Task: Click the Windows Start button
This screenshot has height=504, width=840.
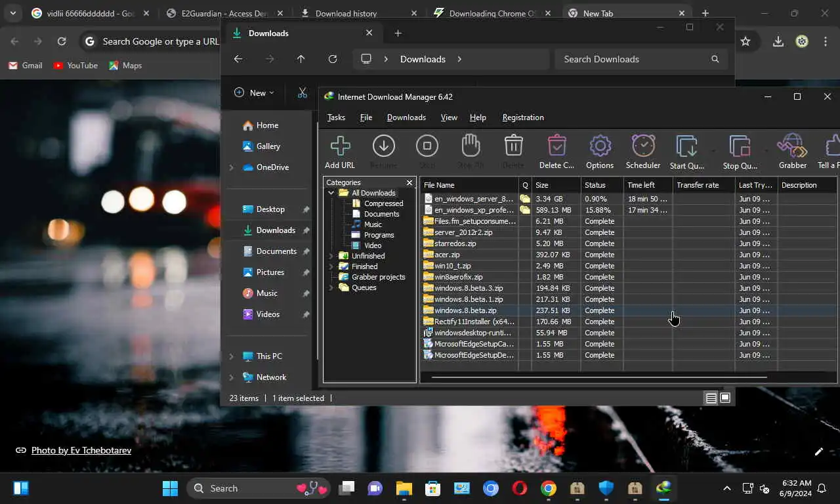Action: tap(170, 488)
